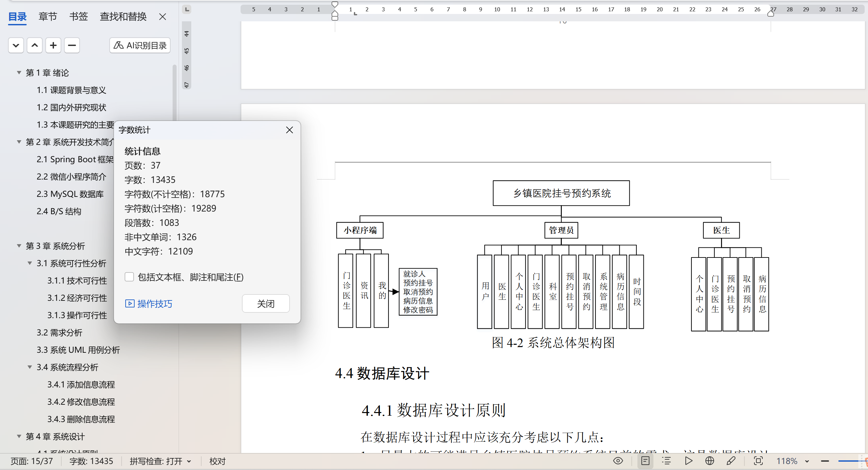Screen dimensions: 868x470
Task: Click the pen writing mode icon
Action: 731,461
